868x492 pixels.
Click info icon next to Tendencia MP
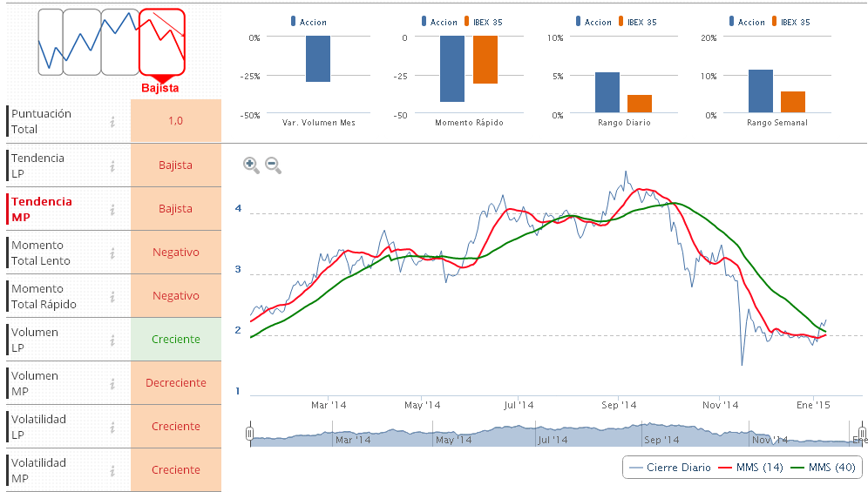[112, 209]
